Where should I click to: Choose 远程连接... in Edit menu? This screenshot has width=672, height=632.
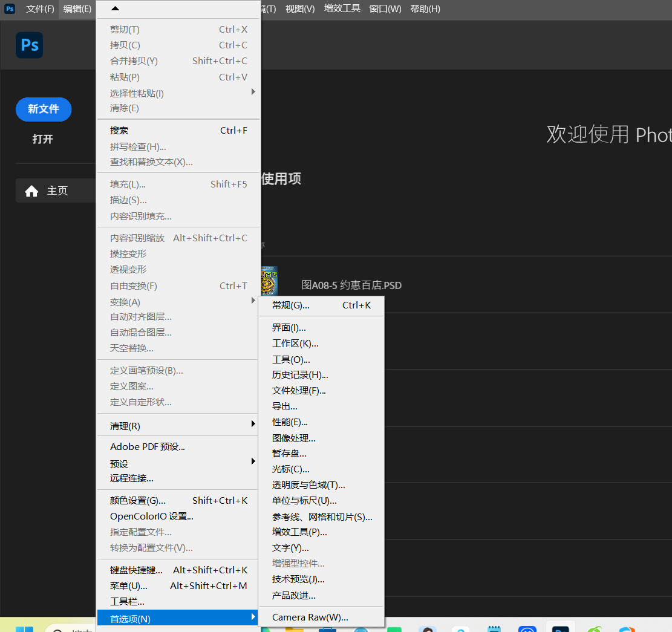[178, 478]
